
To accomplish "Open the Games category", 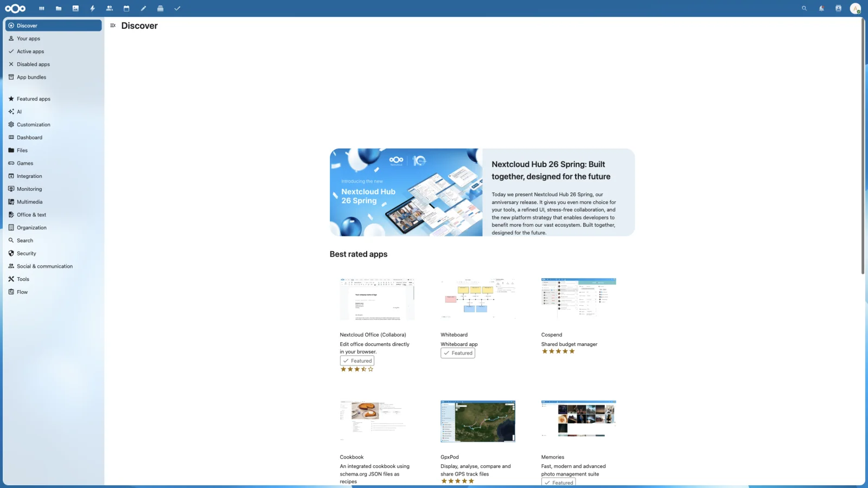I will coord(54,163).
